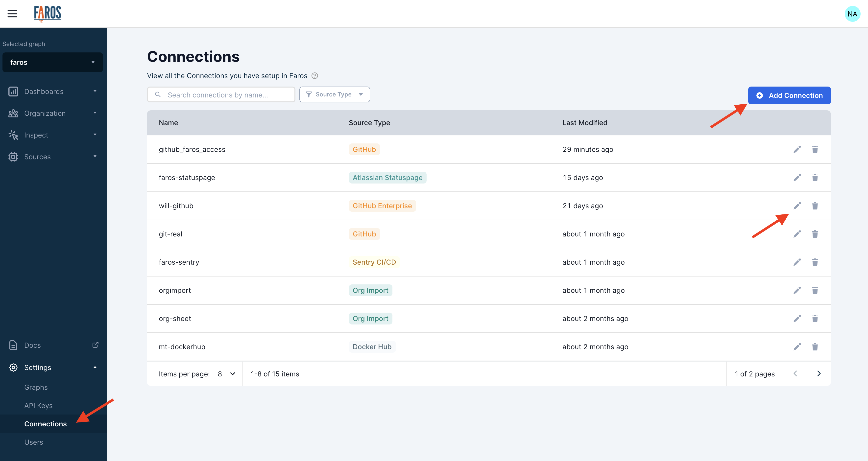Click the NA user avatar

pyautogui.click(x=852, y=14)
